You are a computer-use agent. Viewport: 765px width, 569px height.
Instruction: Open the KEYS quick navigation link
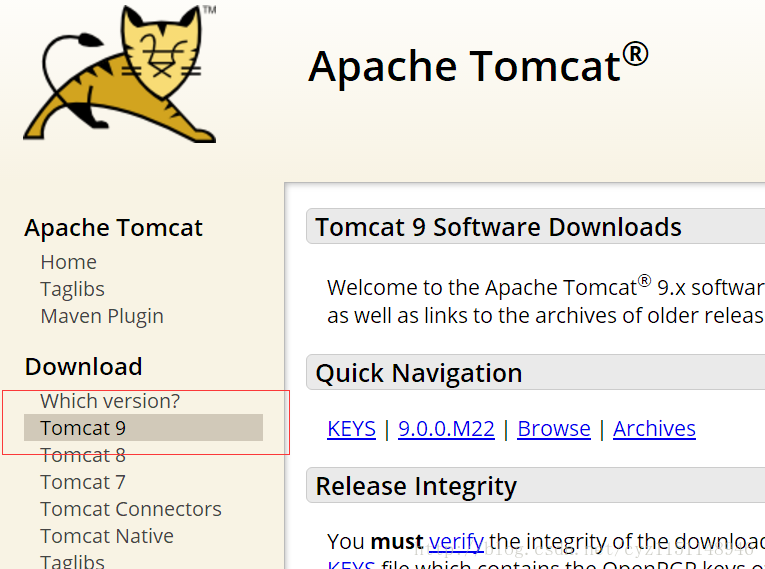pyautogui.click(x=351, y=429)
